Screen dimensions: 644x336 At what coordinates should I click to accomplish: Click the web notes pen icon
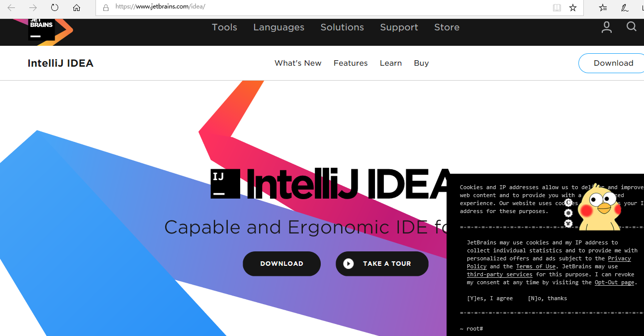(625, 8)
